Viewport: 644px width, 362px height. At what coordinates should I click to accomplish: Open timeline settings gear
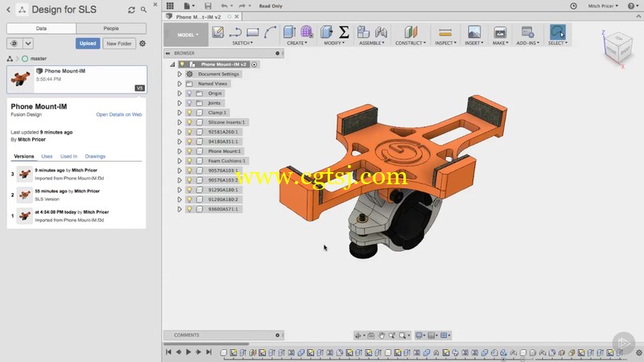pos(638,352)
